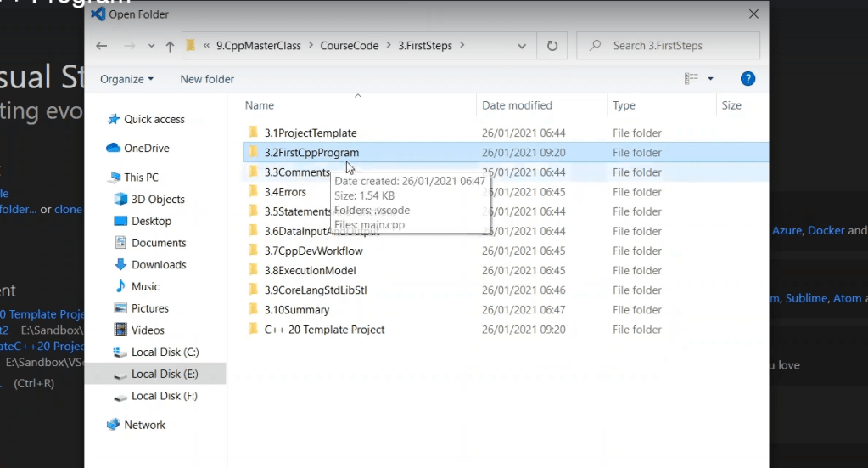Select the 3.3Comments folder
Viewport: 868px width, 468px height.
click(x=297, y=172)
